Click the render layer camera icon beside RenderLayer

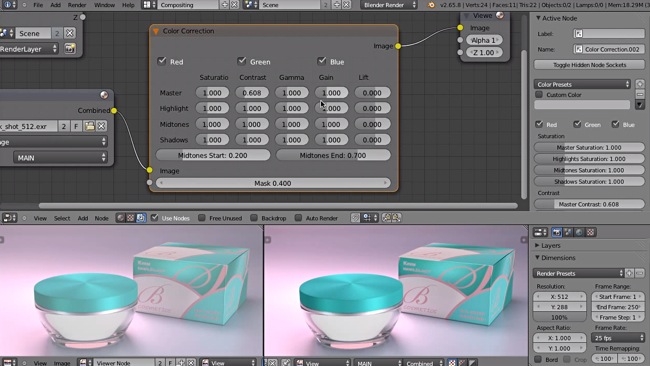click(70, 49)
